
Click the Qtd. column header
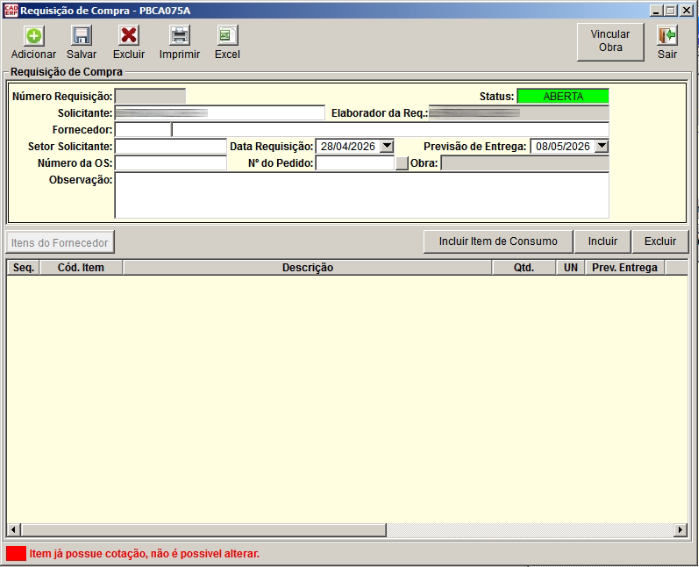pos(524,267)
